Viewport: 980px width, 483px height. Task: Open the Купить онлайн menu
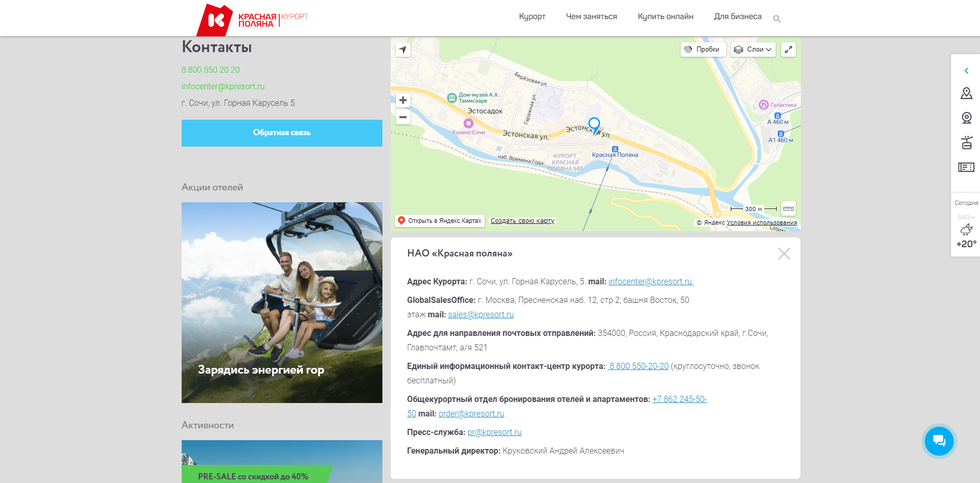[x=665, y=17]
